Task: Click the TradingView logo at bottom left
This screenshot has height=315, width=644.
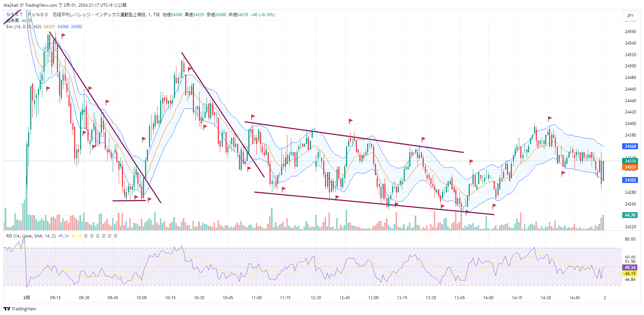Action: click(20, 309)
